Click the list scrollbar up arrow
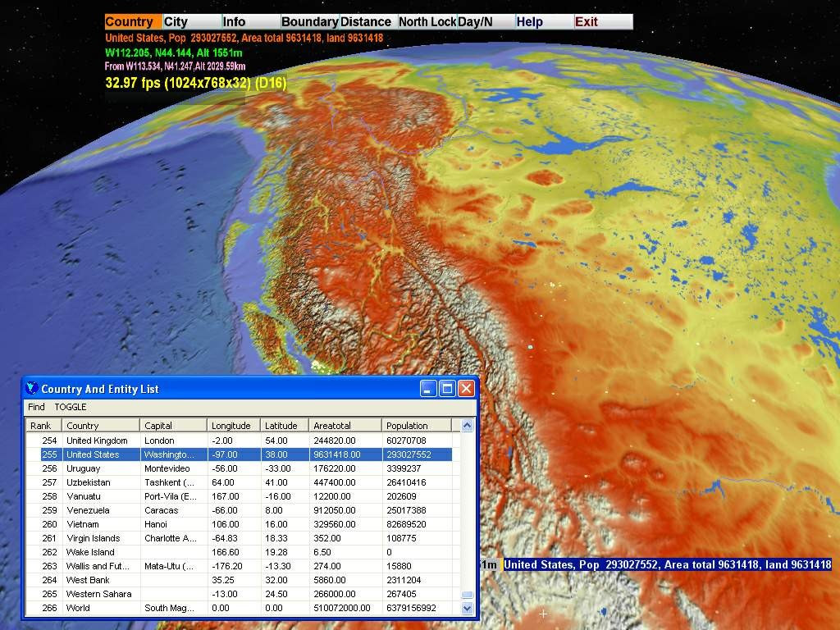Viewport: 840px width, 630px height. point(467,426)
